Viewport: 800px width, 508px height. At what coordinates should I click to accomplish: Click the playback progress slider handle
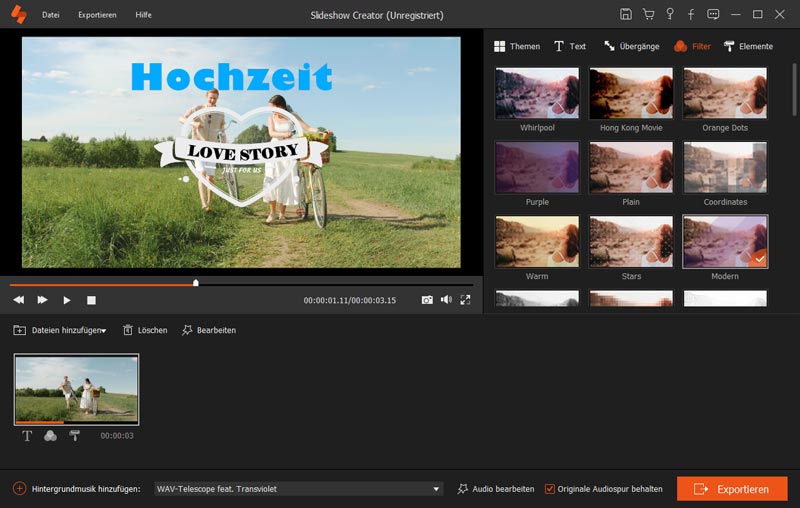coord(195,283)
